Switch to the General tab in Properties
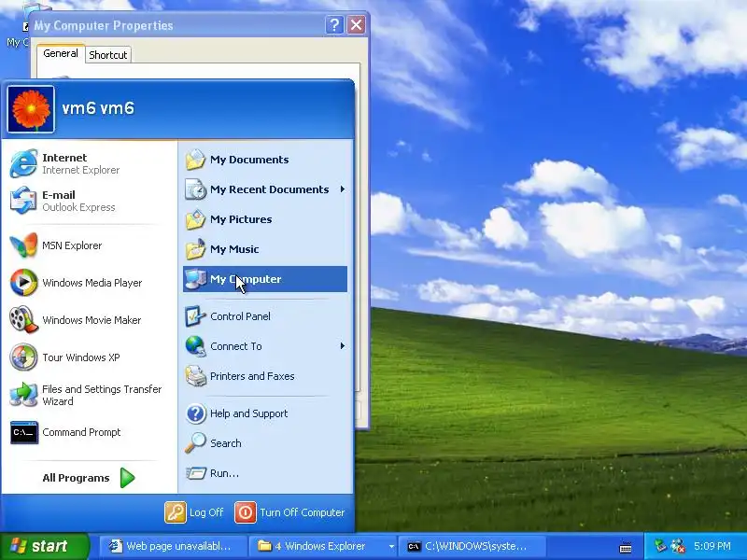Image resolution: width=747 pixels, height=560 pixels. tap(61, 53)
